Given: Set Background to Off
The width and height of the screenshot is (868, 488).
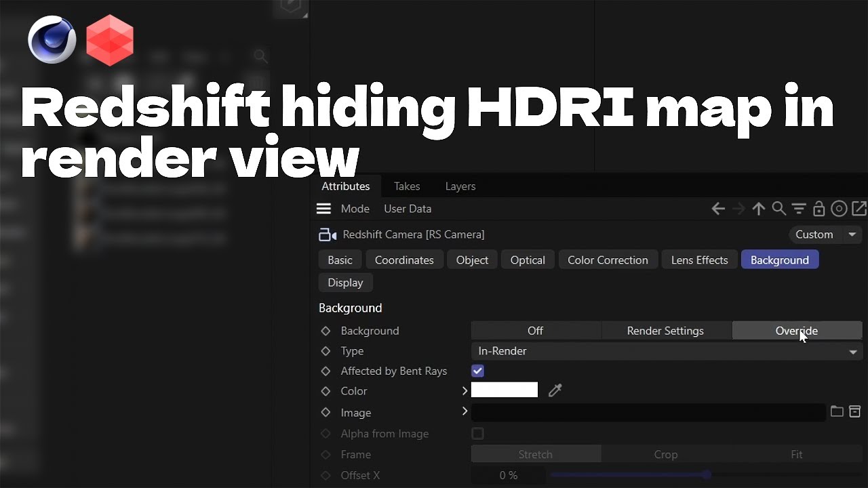Looking at the screenshot, I should tap(536, 331).
